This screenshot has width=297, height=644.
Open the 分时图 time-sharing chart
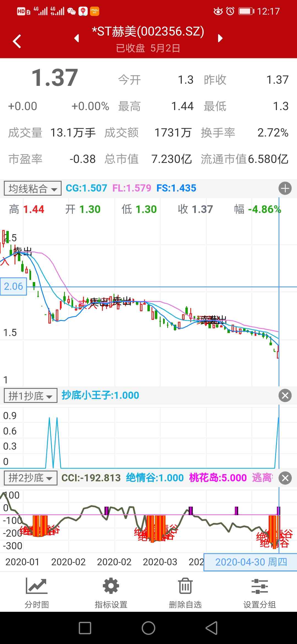pos(37,593)
